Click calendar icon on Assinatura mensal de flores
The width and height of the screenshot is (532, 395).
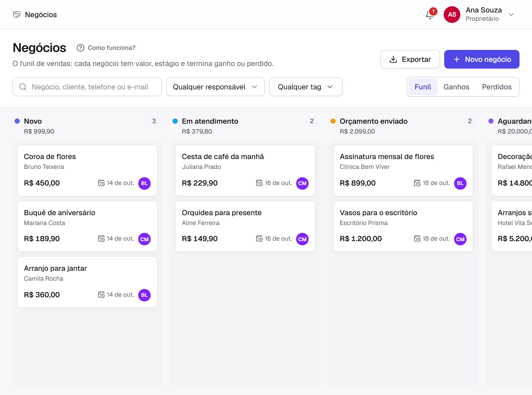[x=417, y=183]
